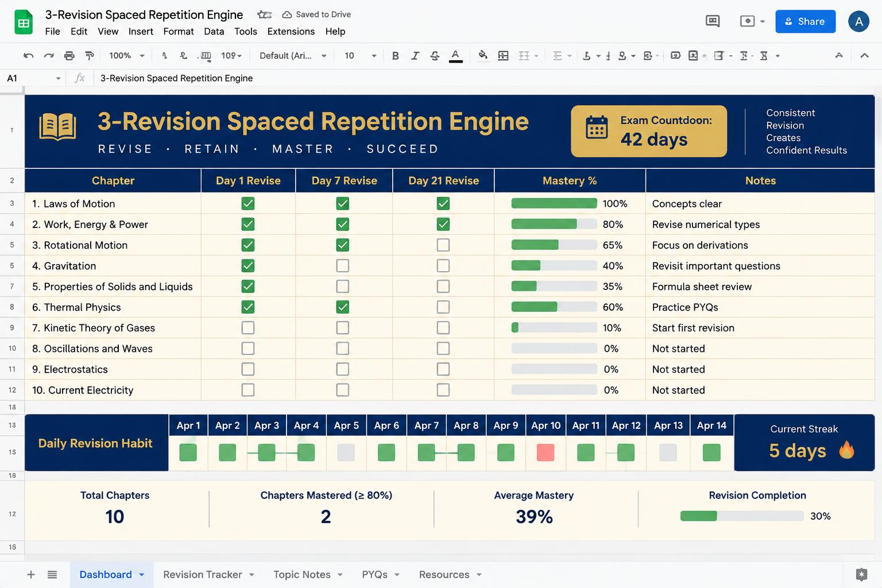Select the paint format roller icon
The image size is (882, 588).
point(90,56)
